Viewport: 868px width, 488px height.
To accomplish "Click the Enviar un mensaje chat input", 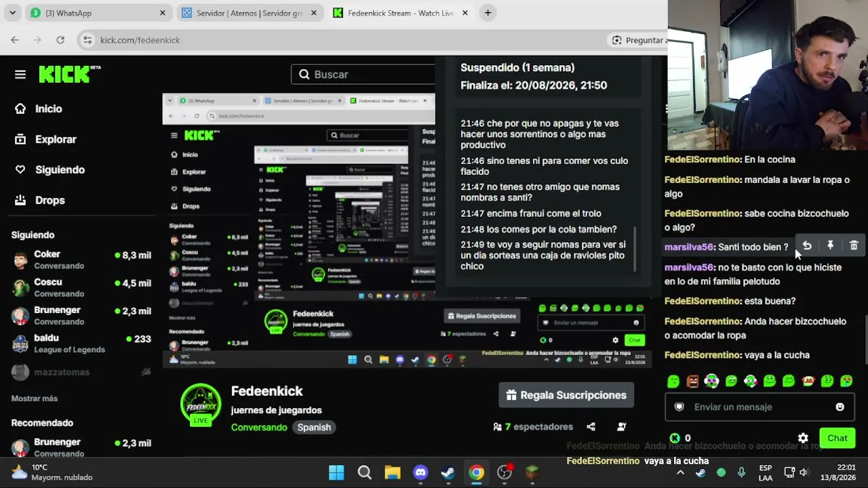I will coord(758,407).
